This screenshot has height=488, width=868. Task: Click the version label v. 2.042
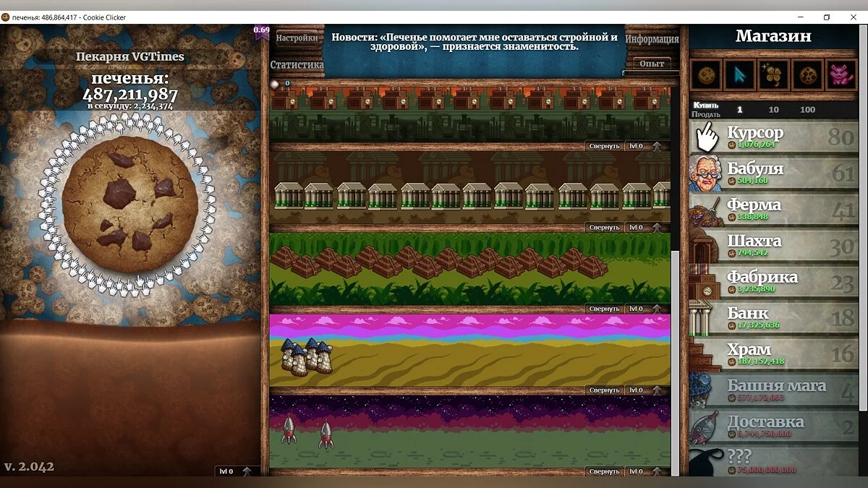point(29,466)
